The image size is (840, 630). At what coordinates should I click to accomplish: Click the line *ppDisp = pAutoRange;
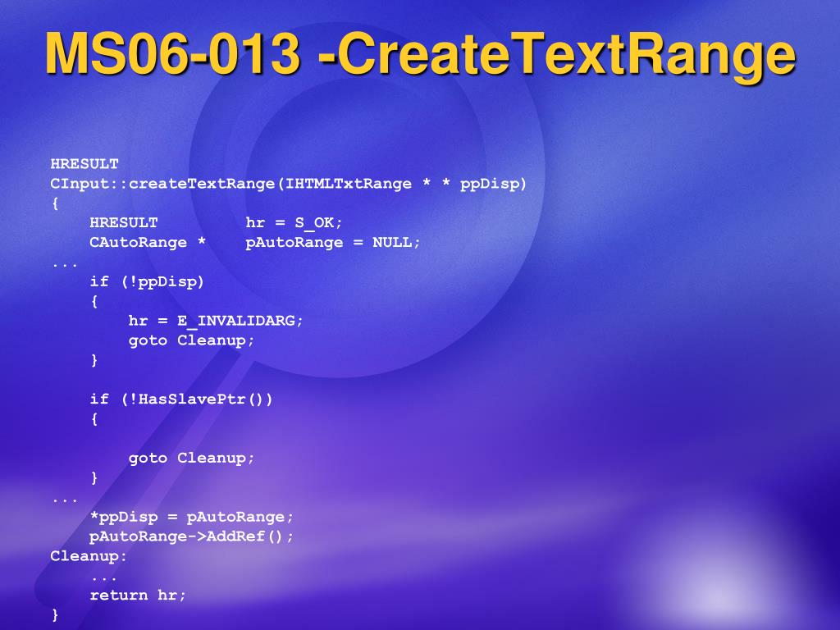[191, 517]
